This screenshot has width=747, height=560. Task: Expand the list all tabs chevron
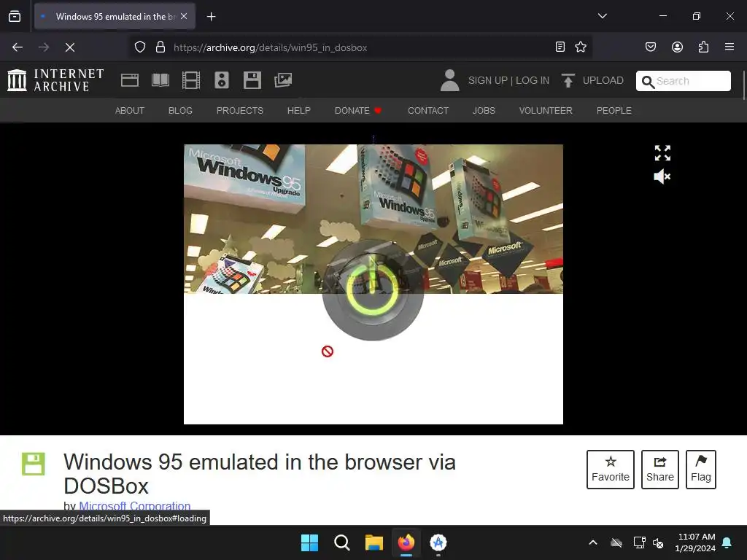[x=602, y=16]
